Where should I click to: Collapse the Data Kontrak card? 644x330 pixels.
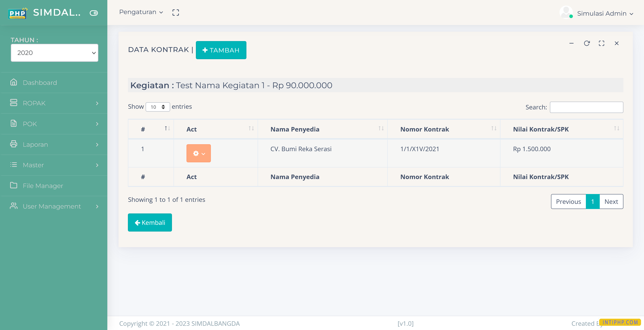(x=571, y=44)
